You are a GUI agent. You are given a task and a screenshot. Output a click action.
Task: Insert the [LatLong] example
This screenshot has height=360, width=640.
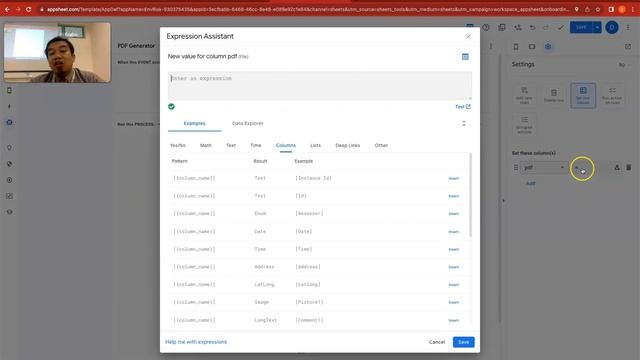pyautogui.click(x=453, y=284)
